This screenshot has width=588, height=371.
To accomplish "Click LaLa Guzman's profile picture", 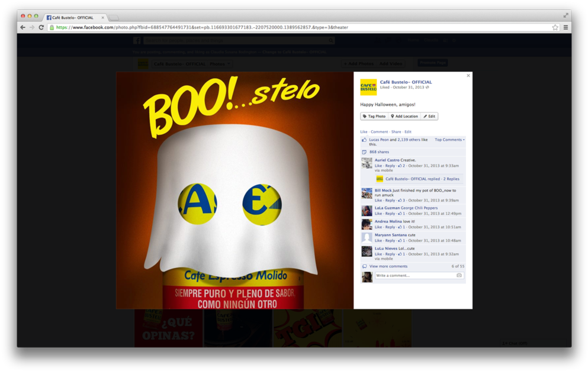I will coord(367,211).
